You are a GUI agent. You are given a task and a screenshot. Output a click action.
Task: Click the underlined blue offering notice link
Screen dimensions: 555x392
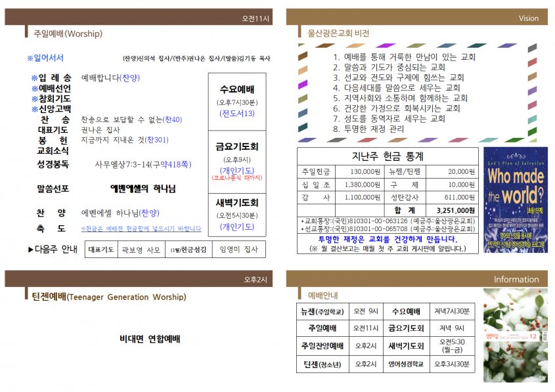pyautogui.click(x=141, y=229)
